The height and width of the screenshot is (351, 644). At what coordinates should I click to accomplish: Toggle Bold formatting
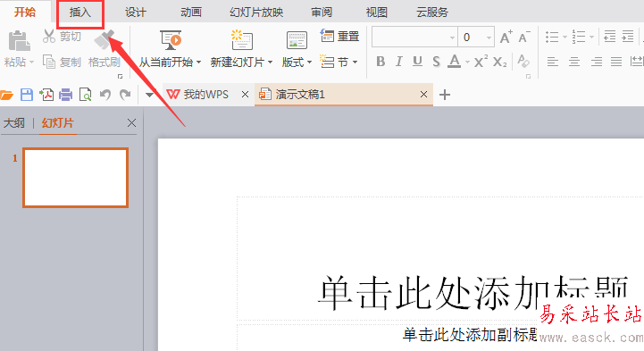[381, 62]
